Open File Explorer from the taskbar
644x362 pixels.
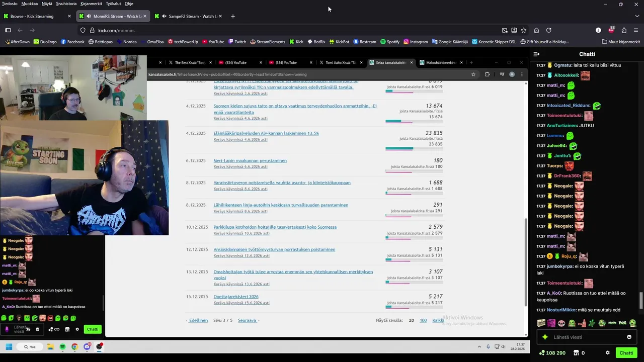tap(50, 346)
